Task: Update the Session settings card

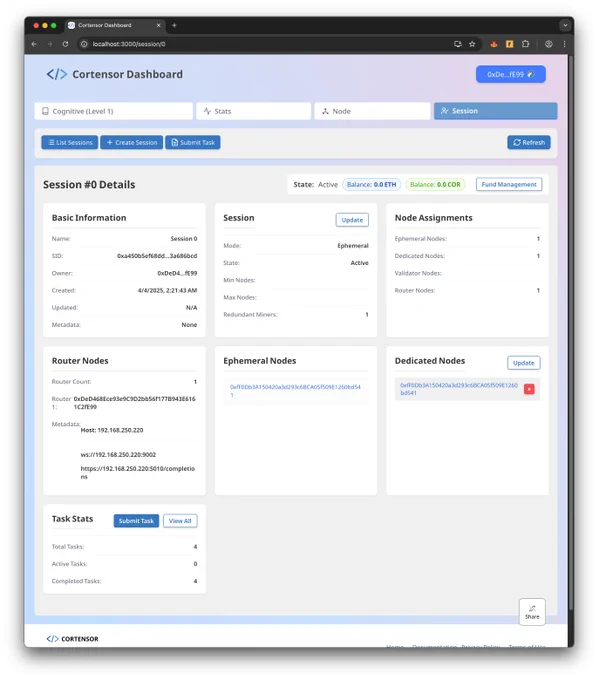Action: click(352, 220)
